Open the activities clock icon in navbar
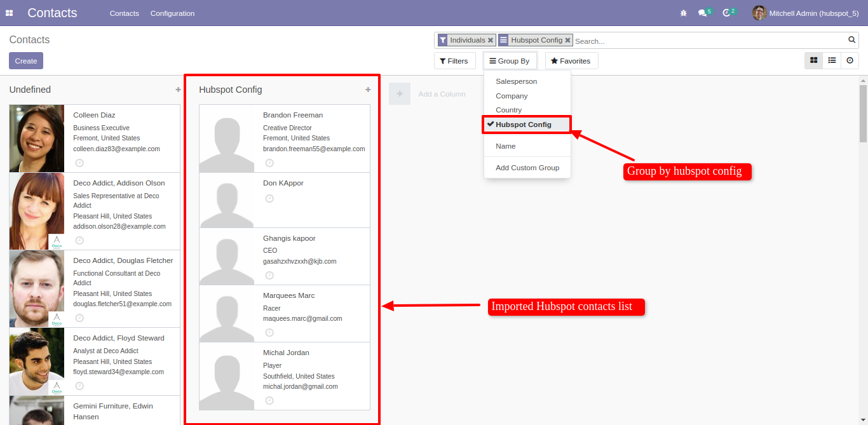The image size is (868, 425). (x=726, y=13)
